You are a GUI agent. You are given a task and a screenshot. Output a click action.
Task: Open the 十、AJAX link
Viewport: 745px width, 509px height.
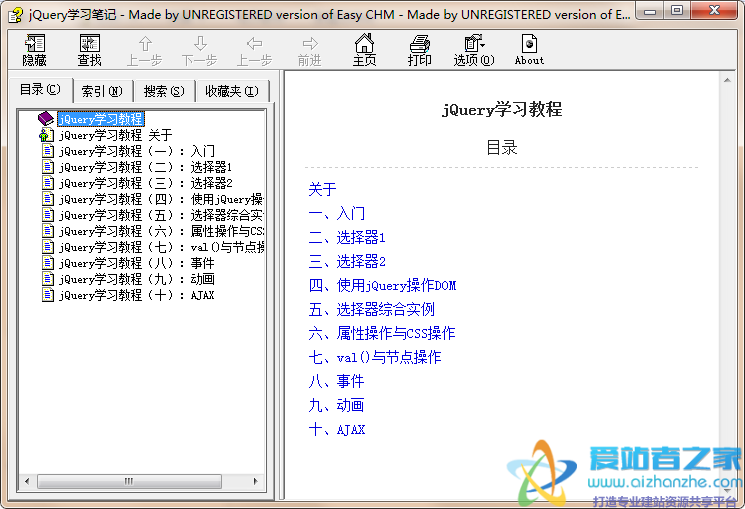(337, 430)
